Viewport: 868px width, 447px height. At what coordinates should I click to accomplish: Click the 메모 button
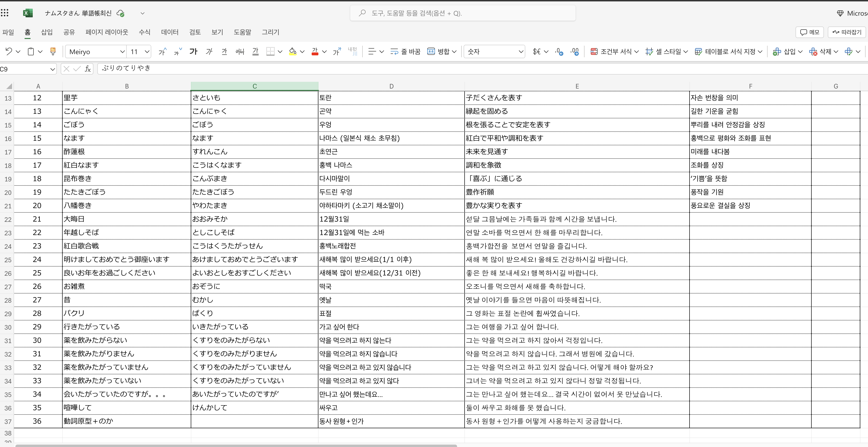tap(809, 32)
